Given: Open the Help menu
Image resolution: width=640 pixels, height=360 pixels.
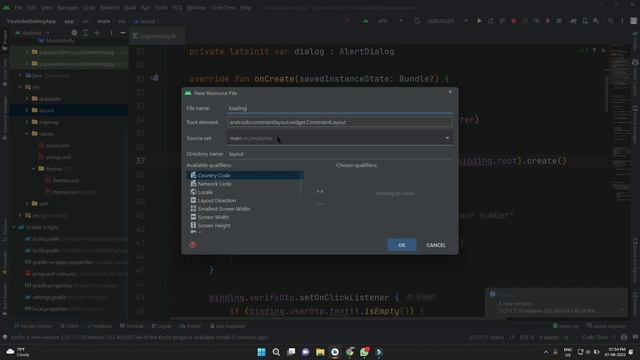Looking at the screenshot, I should (x=246, y=7).
